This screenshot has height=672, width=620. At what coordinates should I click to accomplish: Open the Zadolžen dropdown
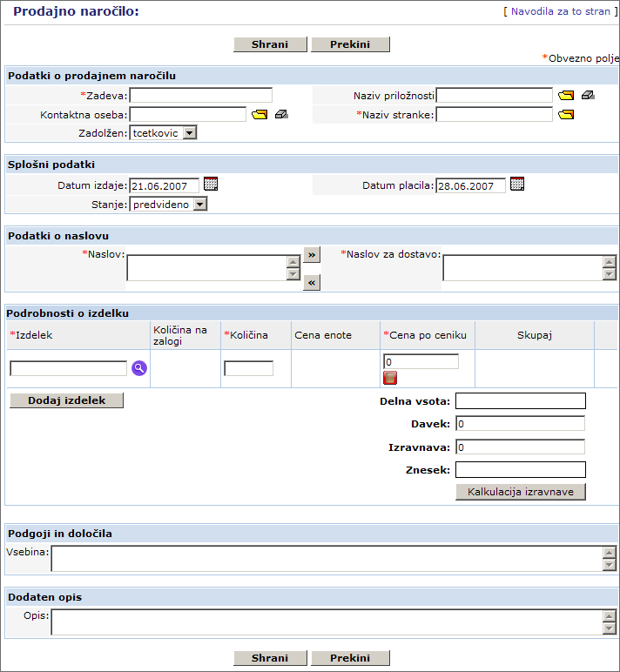[x=189, y=133]
